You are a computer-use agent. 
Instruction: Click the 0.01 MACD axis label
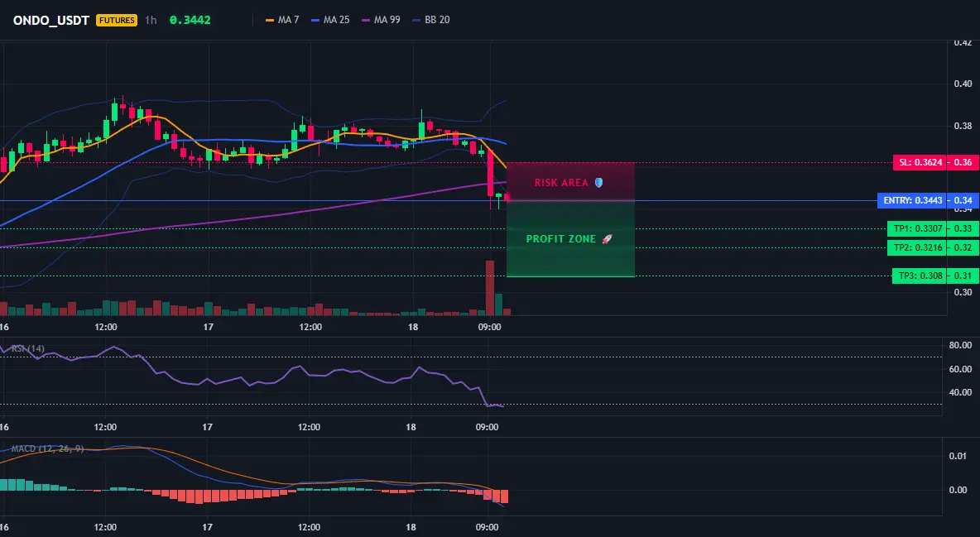coord(958,456)
